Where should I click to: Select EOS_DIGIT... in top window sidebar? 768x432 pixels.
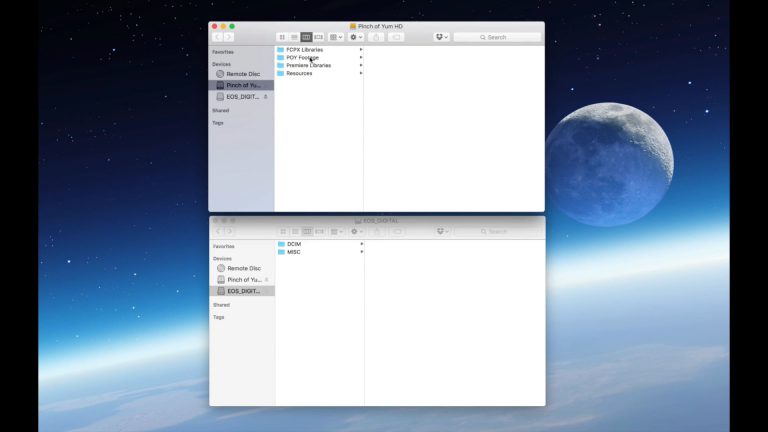pyautogui.click(x=241, y=97)
